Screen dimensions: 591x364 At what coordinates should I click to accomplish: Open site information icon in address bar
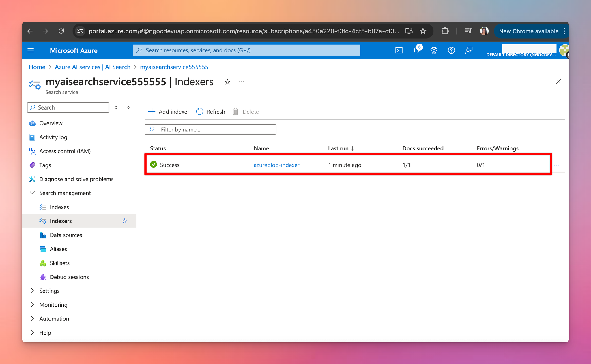tap(80, 31)
